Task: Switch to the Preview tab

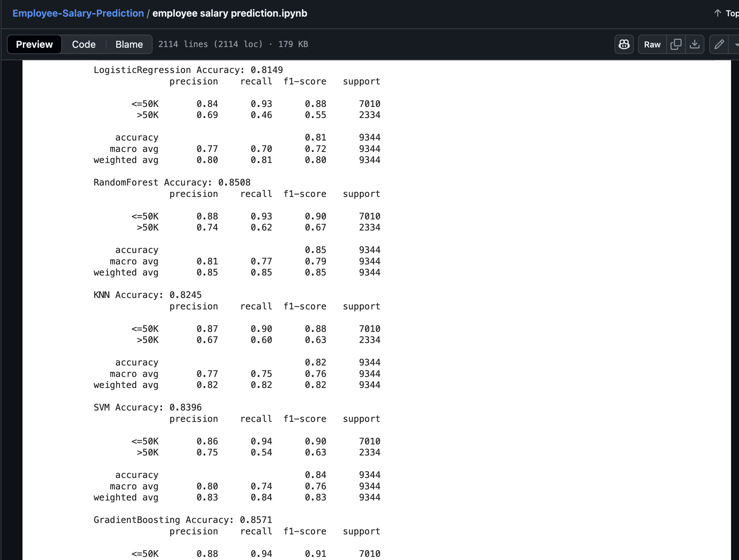Action: pyautogui.click(x=34, y=44)
